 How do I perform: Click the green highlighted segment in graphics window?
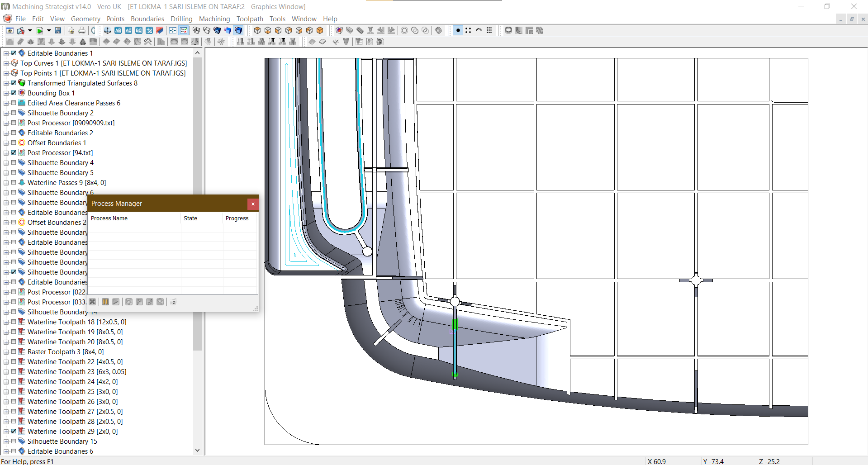coord(455,324)
